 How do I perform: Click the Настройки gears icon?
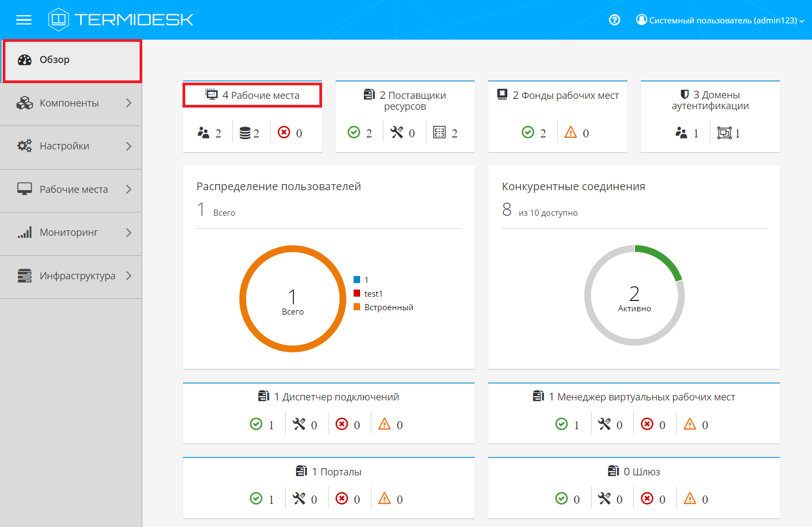(24, 146)
